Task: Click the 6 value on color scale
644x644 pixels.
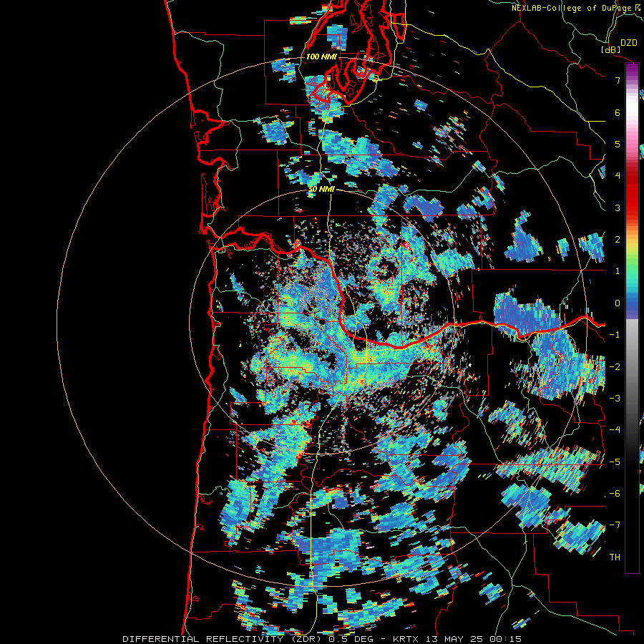Action: (618, 112)
